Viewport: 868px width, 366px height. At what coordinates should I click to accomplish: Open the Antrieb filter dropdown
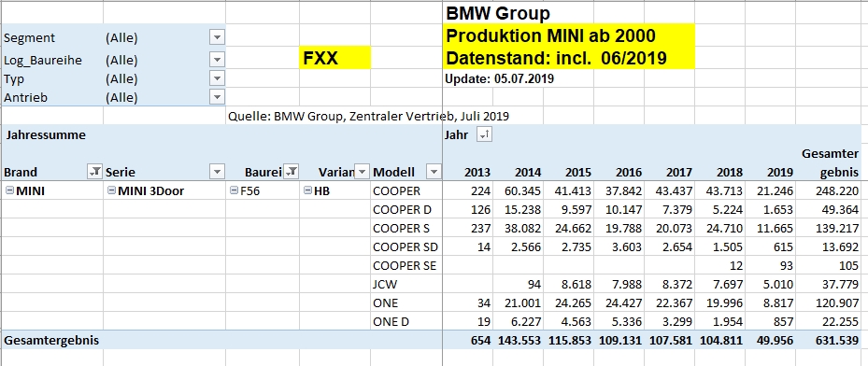tap(217, 97)
